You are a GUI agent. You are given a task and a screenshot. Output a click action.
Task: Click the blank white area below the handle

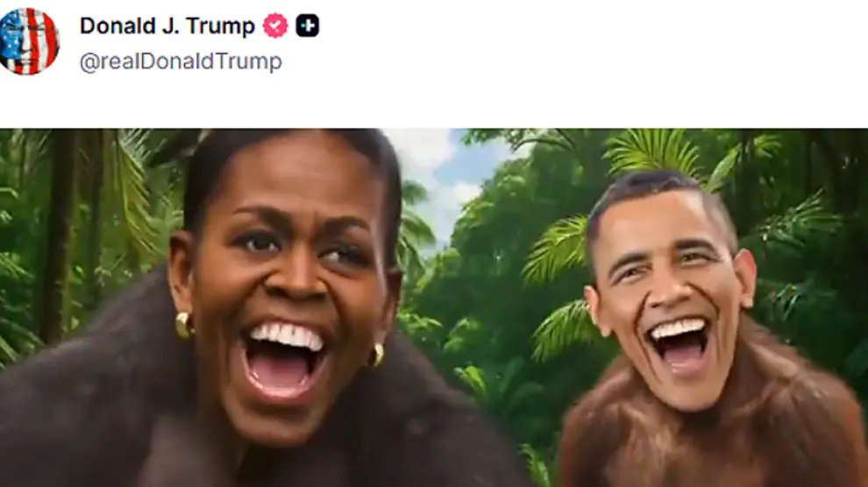(x=434, y=102)
